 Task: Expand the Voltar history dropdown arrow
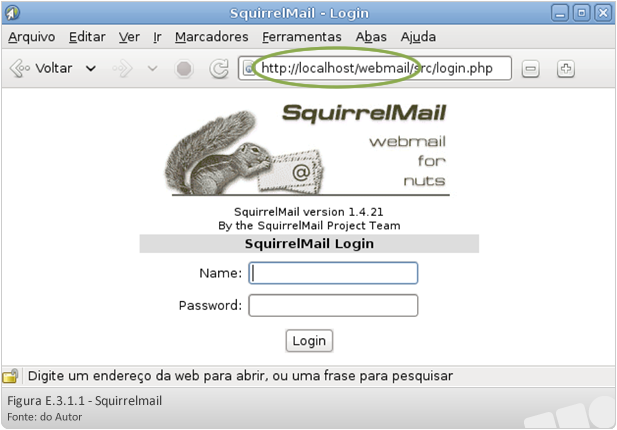(x=91, y=69)
